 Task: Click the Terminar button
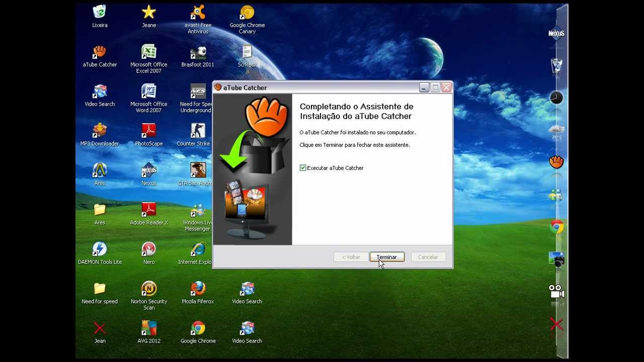(x=386, y=257)
